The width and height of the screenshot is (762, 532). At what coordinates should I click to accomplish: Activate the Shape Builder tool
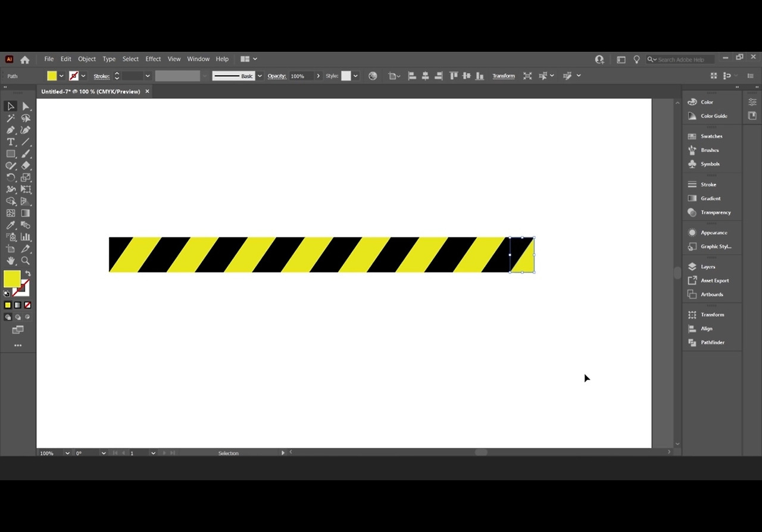[11, 201]
